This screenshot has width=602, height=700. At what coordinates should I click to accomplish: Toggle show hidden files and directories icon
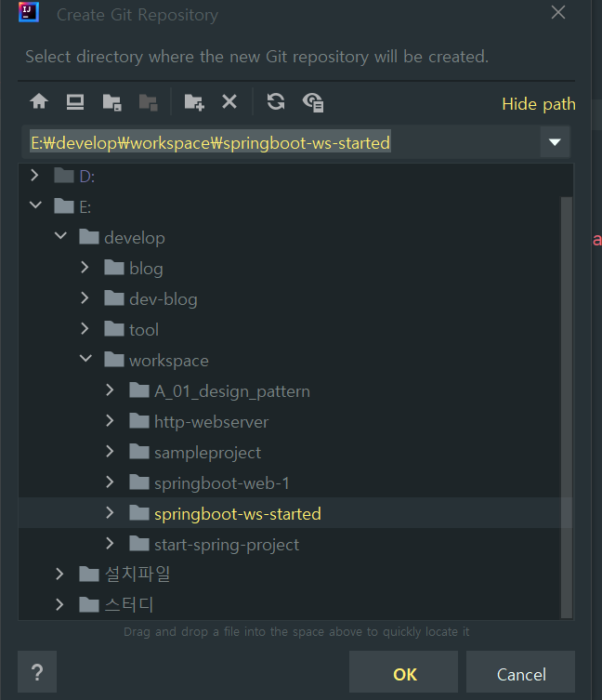[313, 102]
